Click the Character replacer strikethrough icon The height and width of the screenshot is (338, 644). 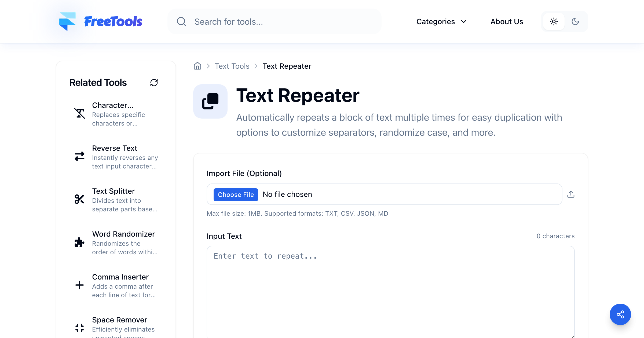pyautogui.click(x=79, y=113)
